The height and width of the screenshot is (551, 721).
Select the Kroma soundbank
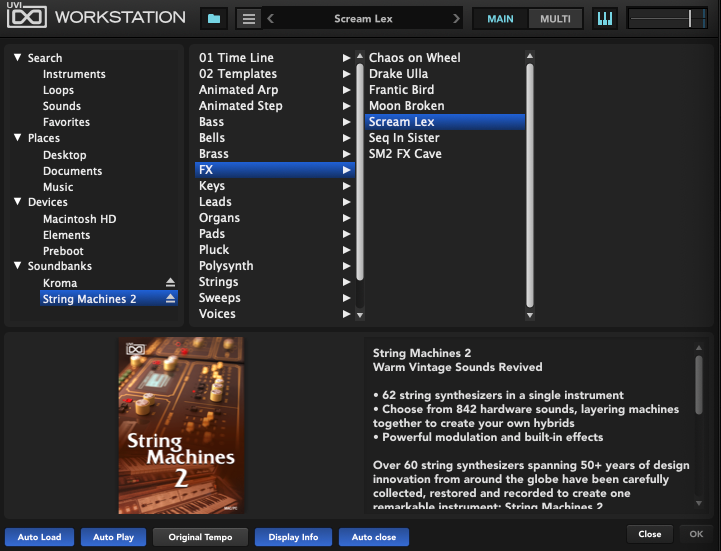[x=60, y=283]
